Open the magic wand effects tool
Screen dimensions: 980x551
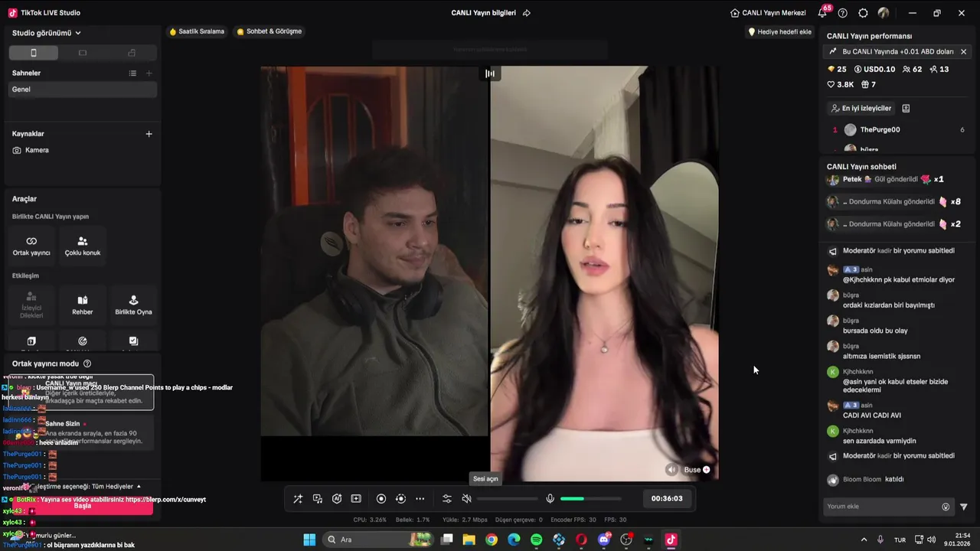click(298, 499)
